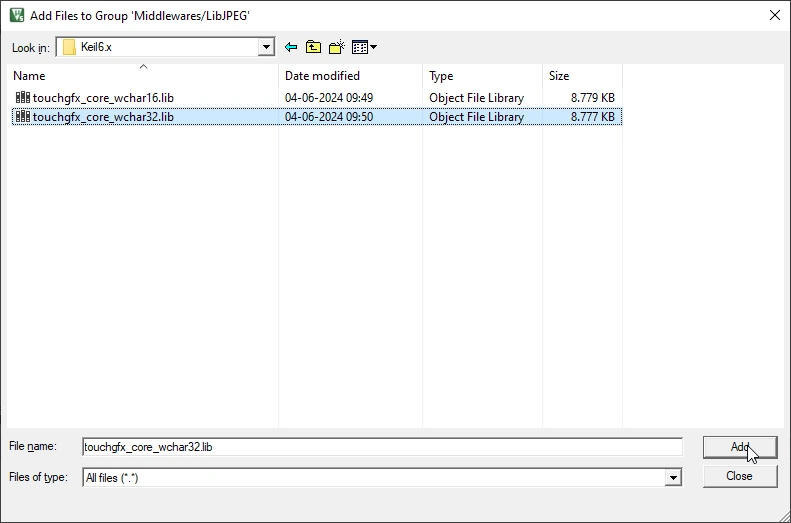
Task: Select the touchgfx_core_wchar16.lib file name
Action: tap(103, 98)
